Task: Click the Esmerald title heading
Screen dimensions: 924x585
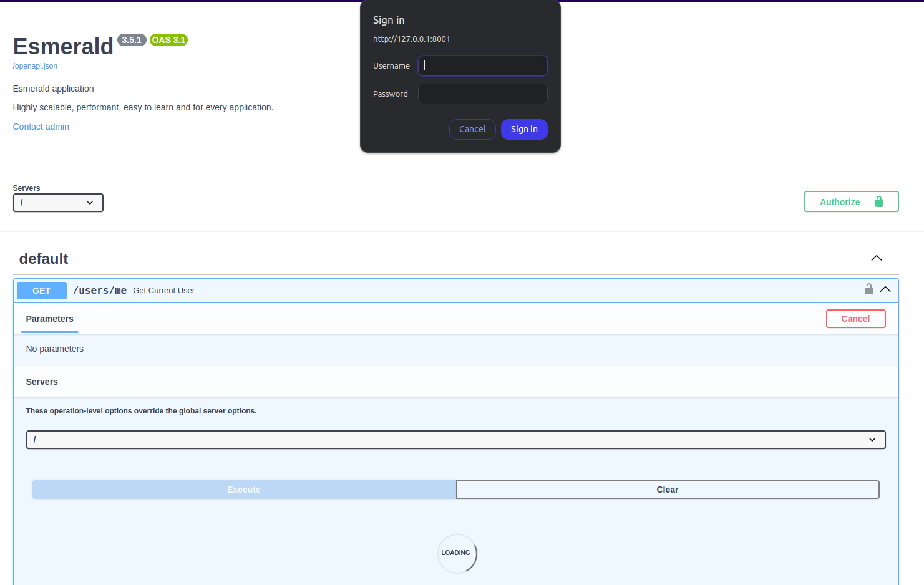Action: pyautogui.click(x=63, y=46)
